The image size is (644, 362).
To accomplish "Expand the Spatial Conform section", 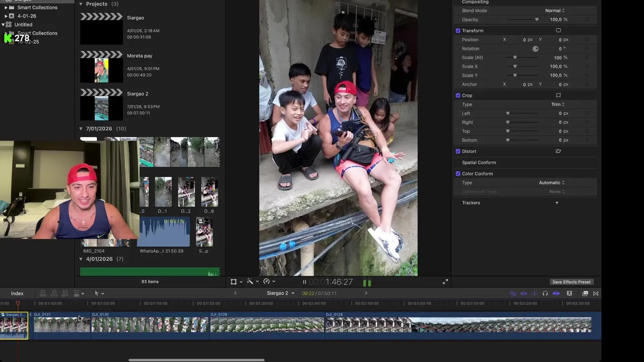I will [479, 163].
